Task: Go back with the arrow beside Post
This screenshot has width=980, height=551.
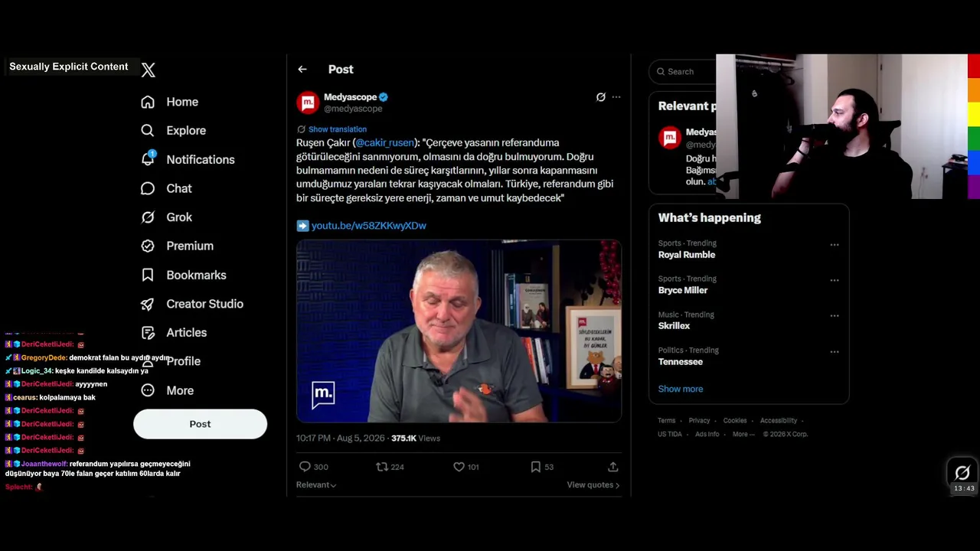Action: [x=302, y=70]
